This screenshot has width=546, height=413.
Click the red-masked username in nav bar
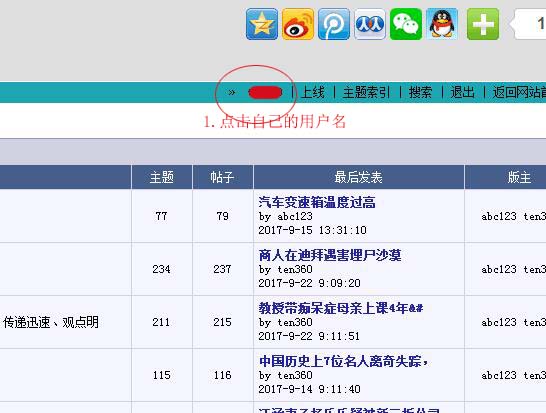point(265,93)
